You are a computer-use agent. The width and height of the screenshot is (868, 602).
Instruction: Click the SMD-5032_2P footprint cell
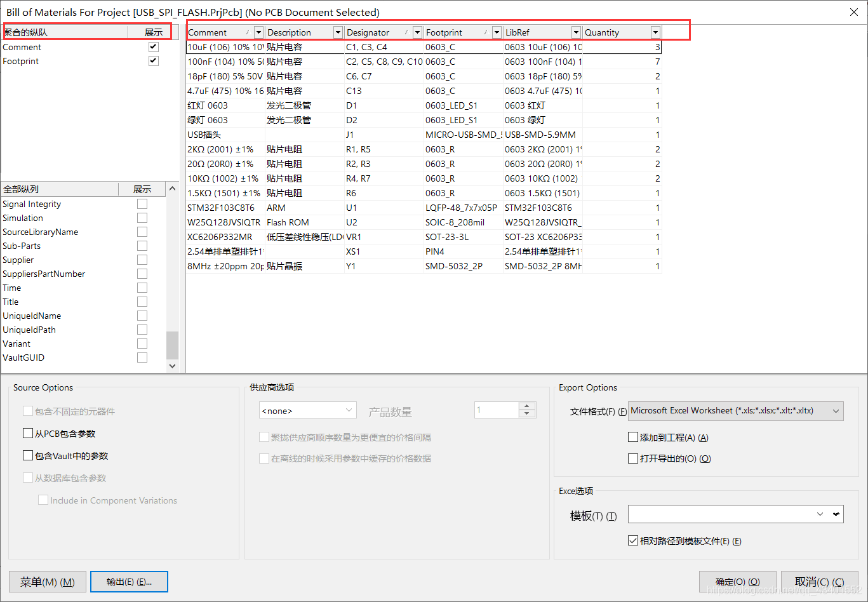(464, 266)
